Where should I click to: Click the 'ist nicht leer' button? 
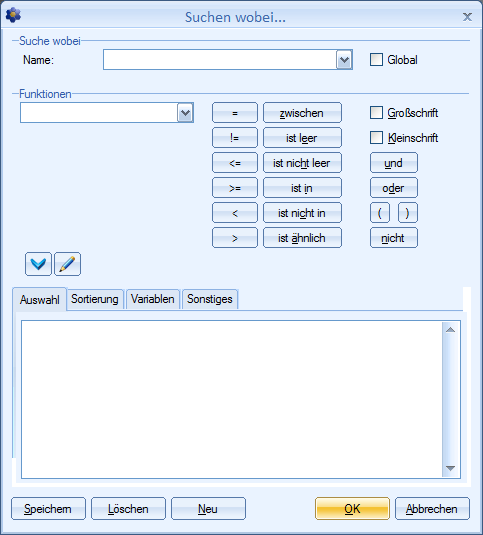(x=302, y=163)
